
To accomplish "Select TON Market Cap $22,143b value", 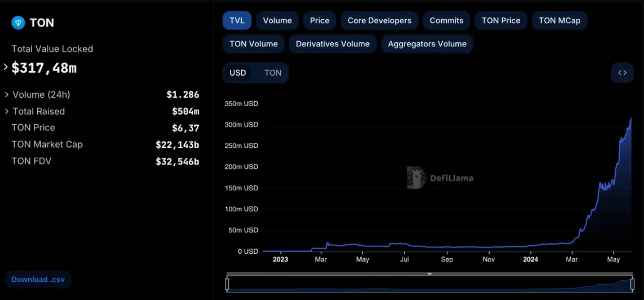I will (x=177, y=145).
